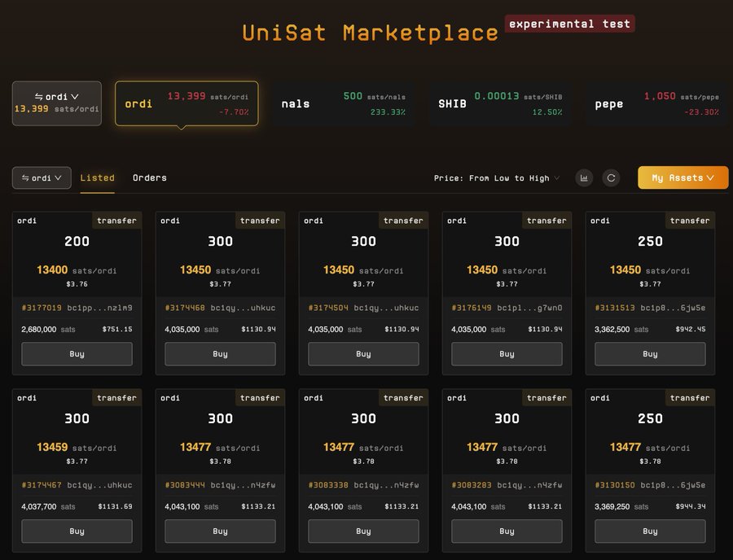733x560 pixels.
Task: Buy the listing with inscription #3177019
Action: (x=77, y=354)
